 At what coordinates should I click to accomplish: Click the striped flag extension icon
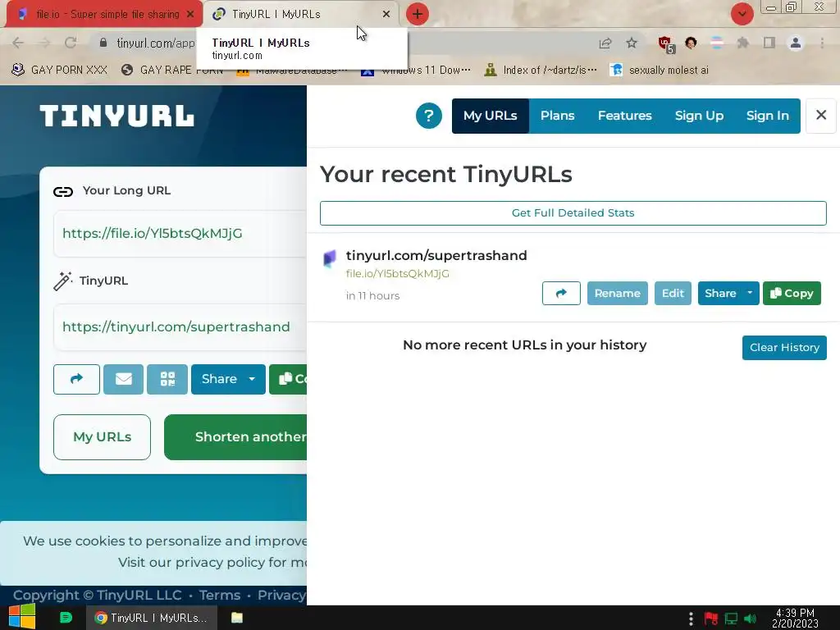point(716,43)
